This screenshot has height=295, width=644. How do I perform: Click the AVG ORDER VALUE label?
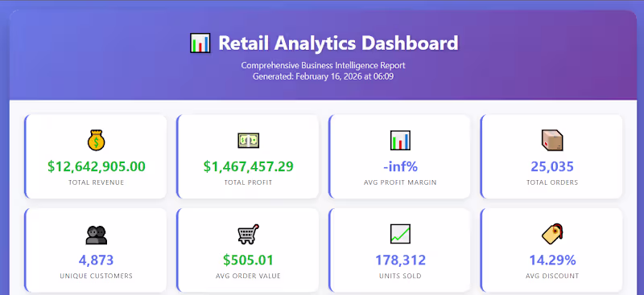coord(248,277)
